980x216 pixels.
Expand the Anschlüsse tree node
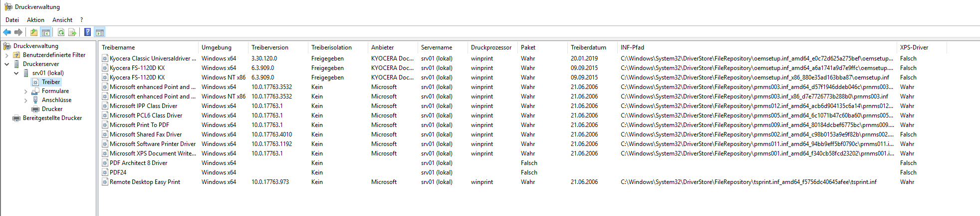coord(26,100)
